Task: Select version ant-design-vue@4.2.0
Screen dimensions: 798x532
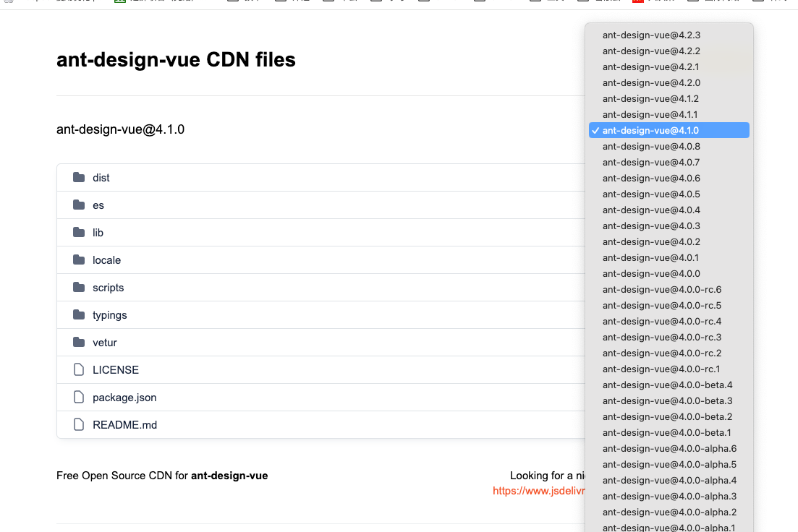Action: click(668, 82)
